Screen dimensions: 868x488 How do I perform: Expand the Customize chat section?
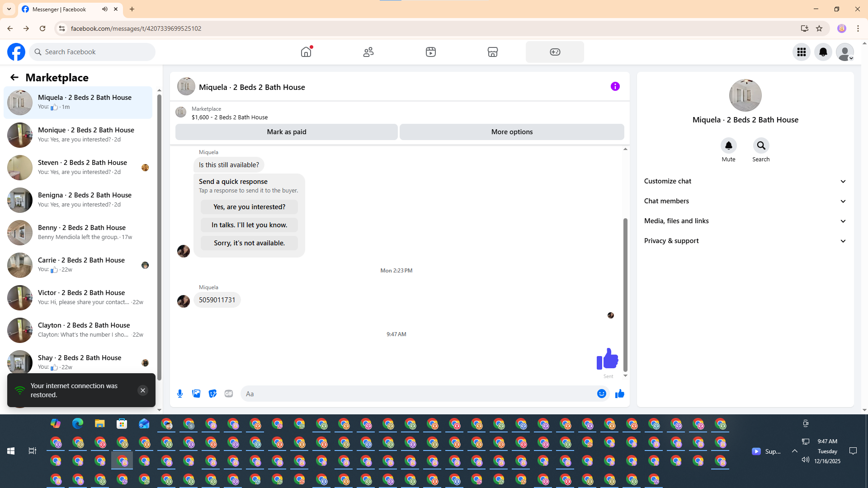pyautogui.click(x=745, y=181)
